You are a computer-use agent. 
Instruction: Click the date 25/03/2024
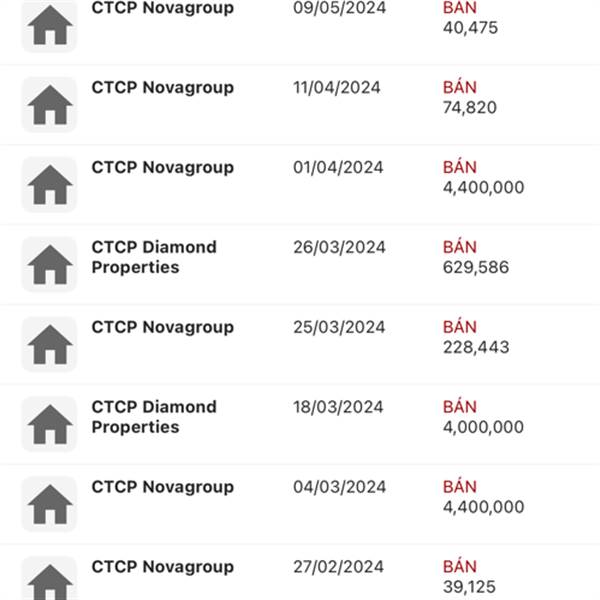point(339,327)
